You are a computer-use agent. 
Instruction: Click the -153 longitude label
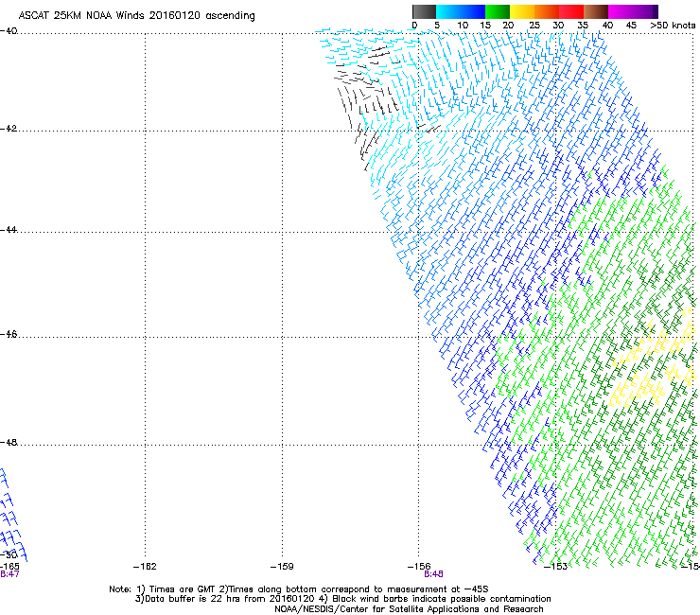point(556,567)
